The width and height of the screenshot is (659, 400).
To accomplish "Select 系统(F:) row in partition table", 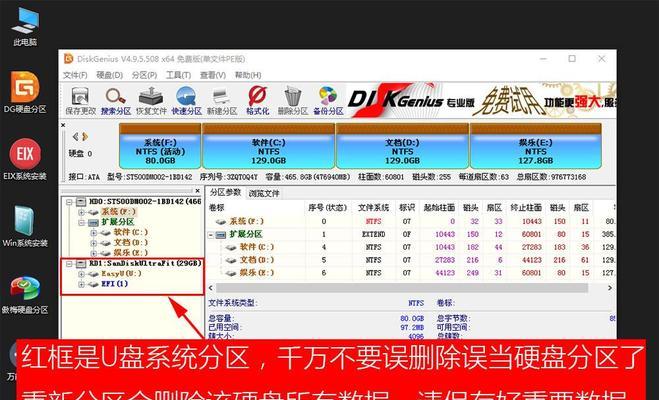I will tap(412, 221).
